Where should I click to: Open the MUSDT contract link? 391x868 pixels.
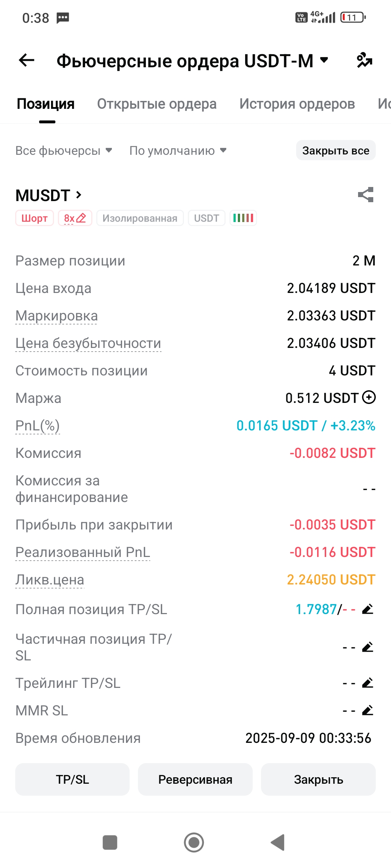49,195
